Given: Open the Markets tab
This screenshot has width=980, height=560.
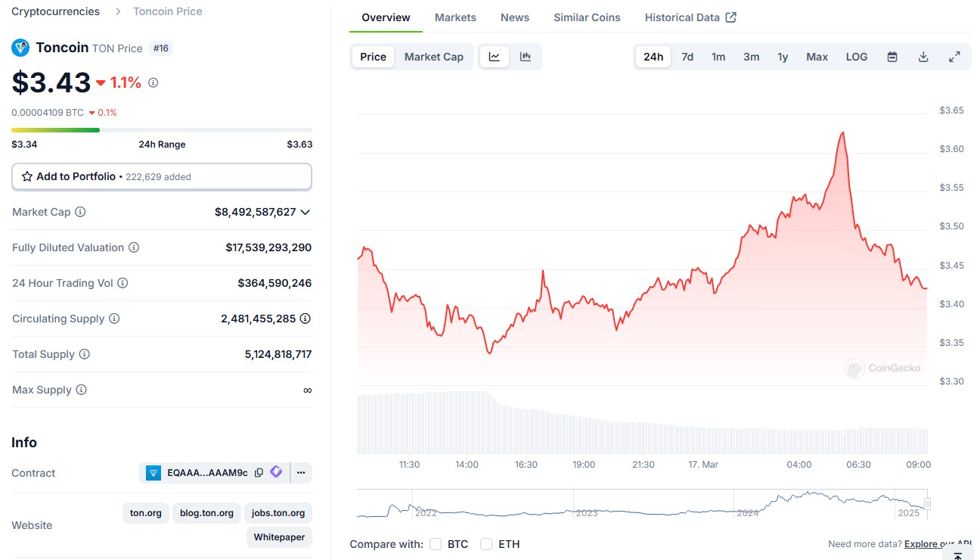Looking at the screenshot, I should [455, 17].
